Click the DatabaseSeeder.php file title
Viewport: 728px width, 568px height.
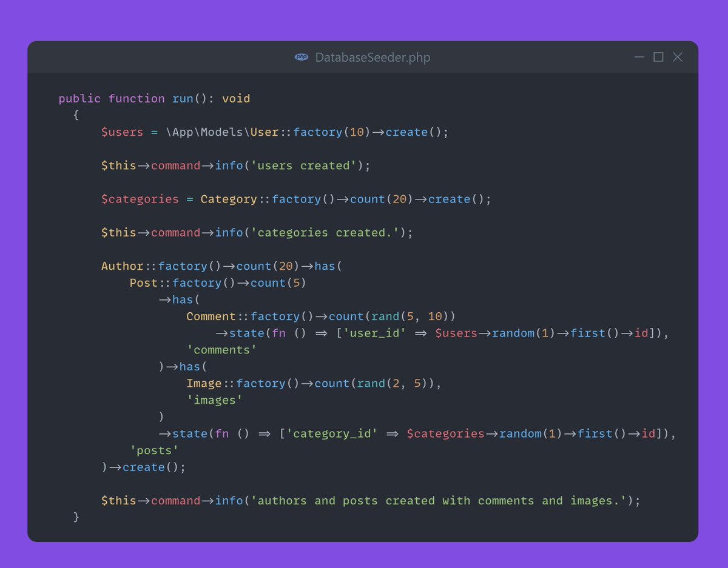(x=372, y=57)
